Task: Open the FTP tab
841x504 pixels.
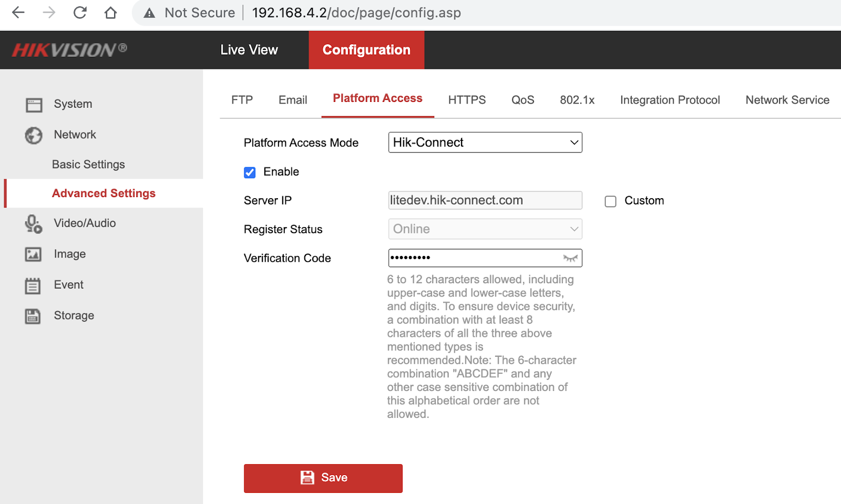Action: pos(242,100)
